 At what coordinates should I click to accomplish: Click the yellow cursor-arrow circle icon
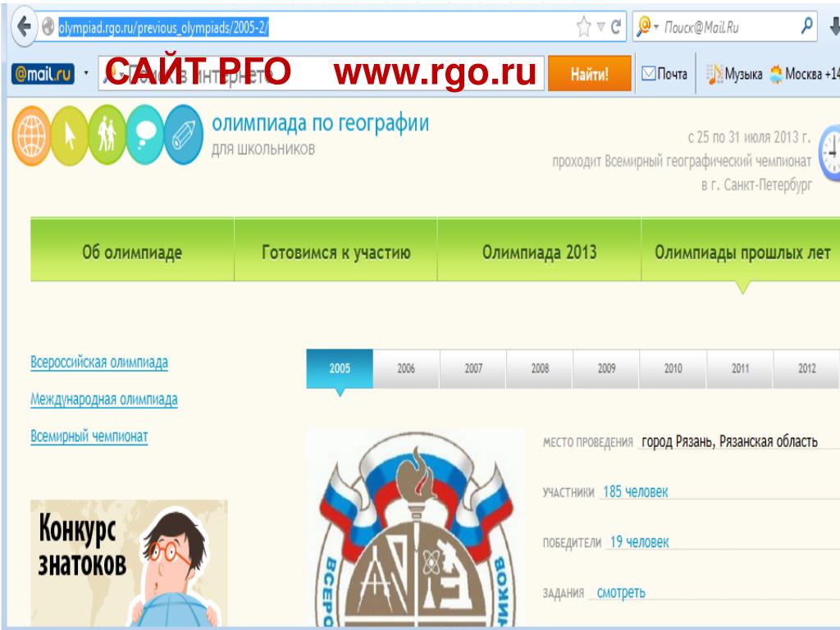click(x=70, y=135)
